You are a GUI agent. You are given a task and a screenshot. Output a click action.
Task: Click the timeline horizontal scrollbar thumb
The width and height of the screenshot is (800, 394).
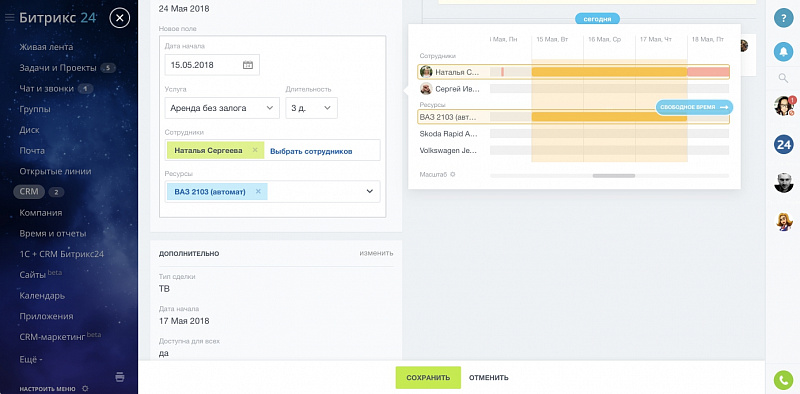click(614, 176)
